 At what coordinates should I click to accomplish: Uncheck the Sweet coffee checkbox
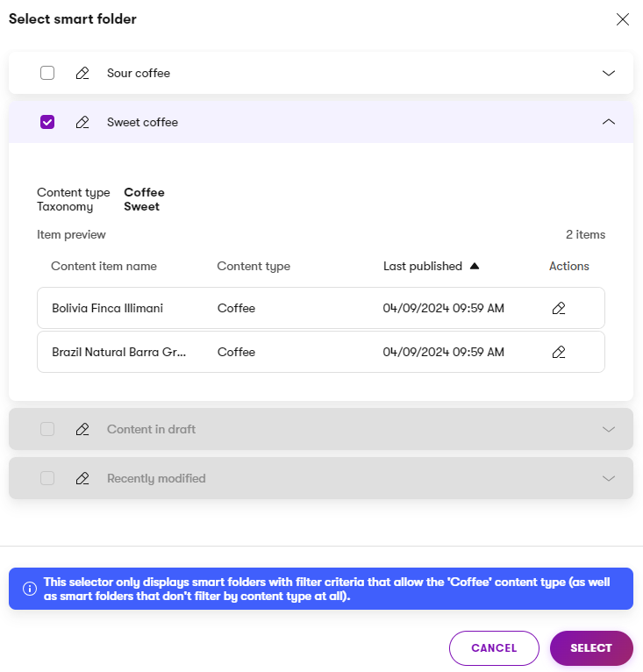47,122
